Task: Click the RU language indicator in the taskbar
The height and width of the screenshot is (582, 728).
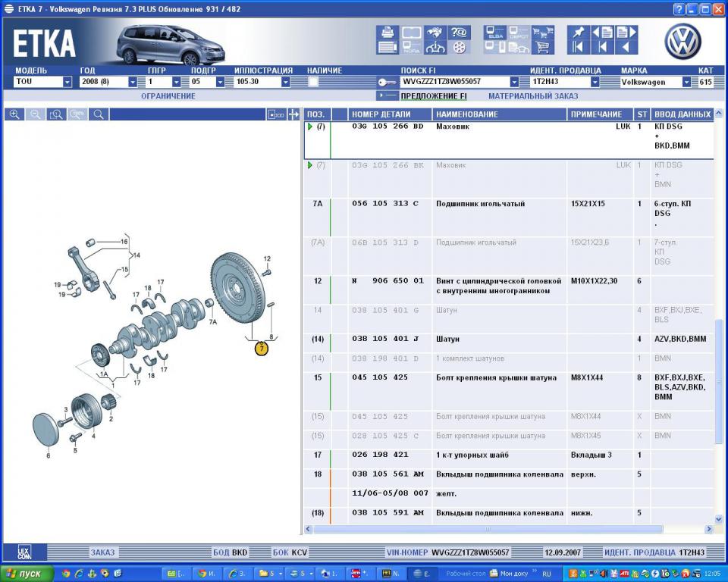Action: point(547,574)
